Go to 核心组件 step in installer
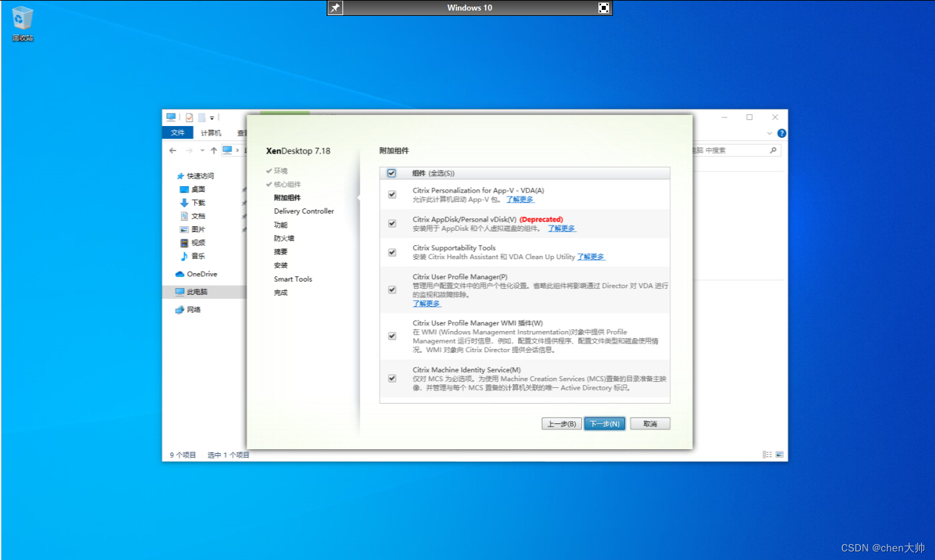The width and height of the screenshot is (935, 560). pos(288,184)
